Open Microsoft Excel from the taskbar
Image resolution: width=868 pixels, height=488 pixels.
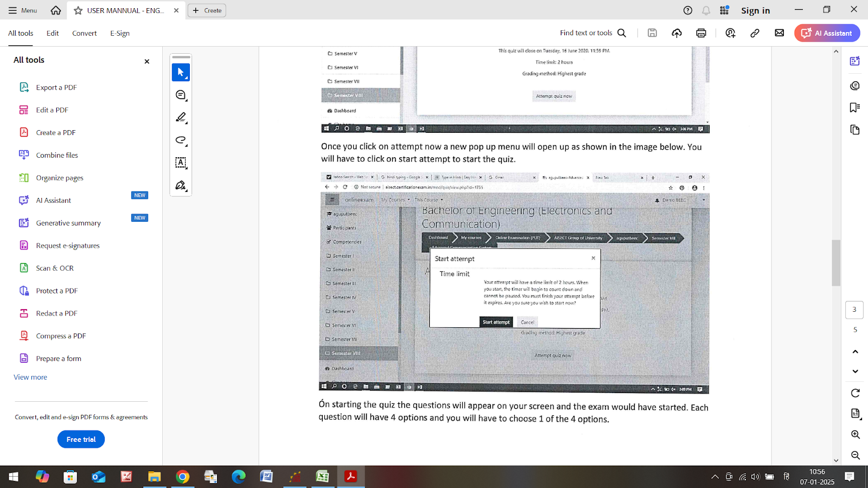click(x=322, y=477)
